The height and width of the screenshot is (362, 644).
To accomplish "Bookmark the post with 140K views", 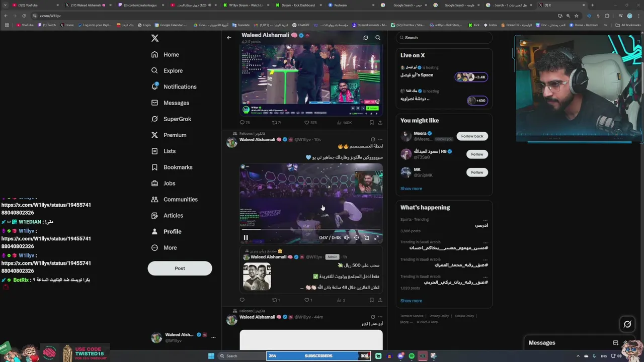I will (x=372, y=122).
